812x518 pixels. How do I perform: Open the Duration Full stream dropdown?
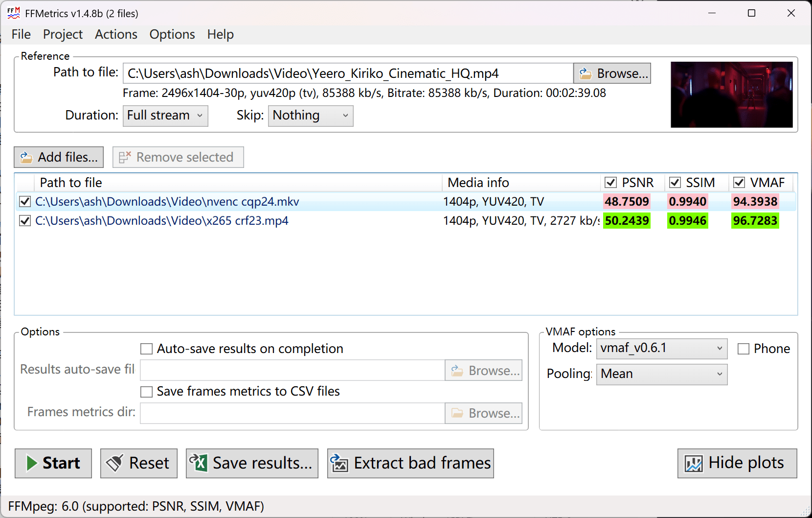pos(165,116)
